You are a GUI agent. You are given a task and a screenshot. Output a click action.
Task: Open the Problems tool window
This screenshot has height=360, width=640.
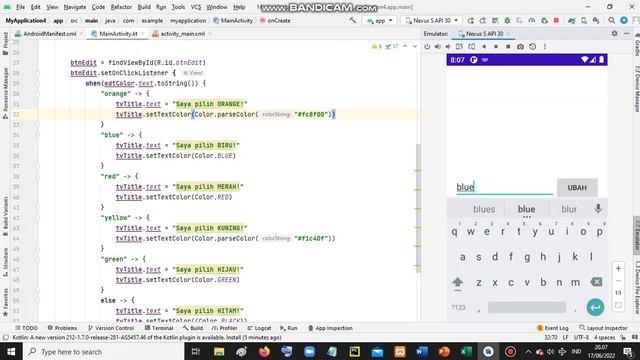(62, 328)
